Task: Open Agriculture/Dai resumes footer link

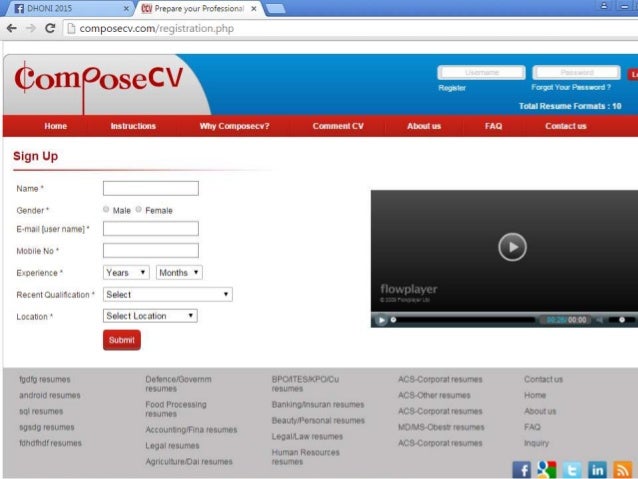Action: (189, 462)
